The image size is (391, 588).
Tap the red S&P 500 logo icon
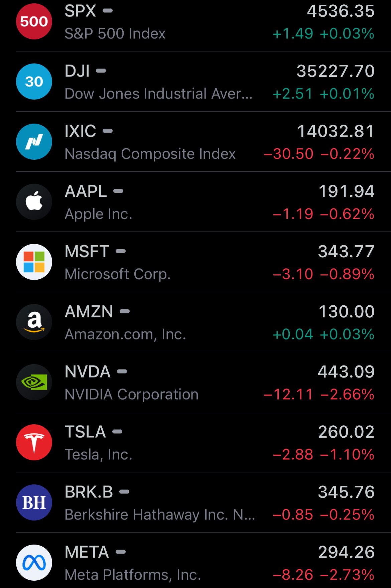pyautogui.click(x=34, y=21)
